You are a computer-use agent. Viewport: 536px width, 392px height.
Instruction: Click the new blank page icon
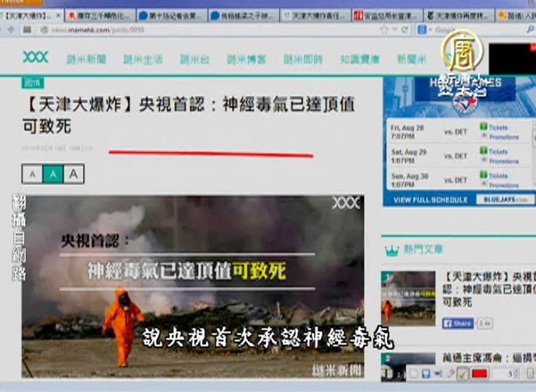pyautogui.click(x=414, y=373)
